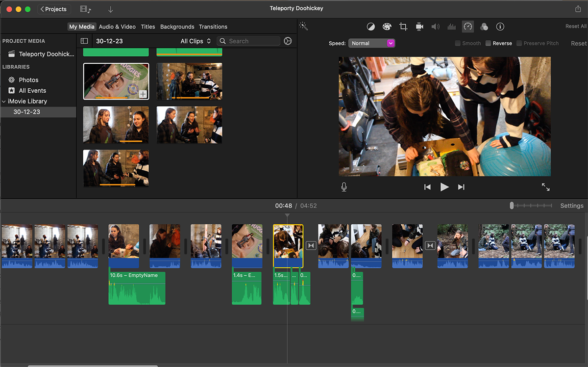
Task: Open the noise reduction equalizer tool
Action: click(x=451, y=26)
